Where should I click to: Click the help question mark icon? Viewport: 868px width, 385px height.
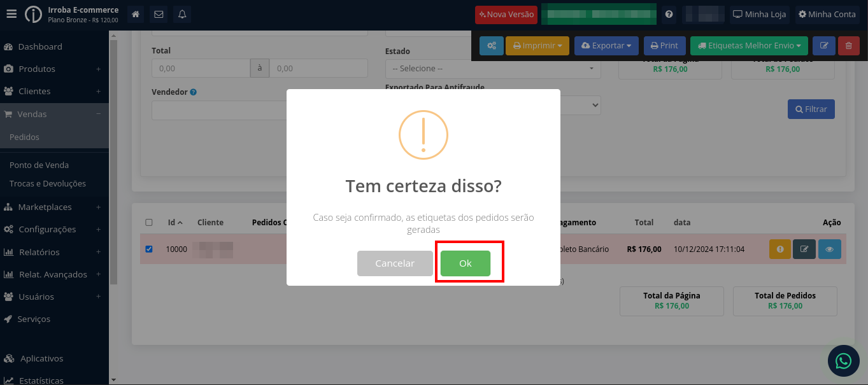click(x=669, y=14)
